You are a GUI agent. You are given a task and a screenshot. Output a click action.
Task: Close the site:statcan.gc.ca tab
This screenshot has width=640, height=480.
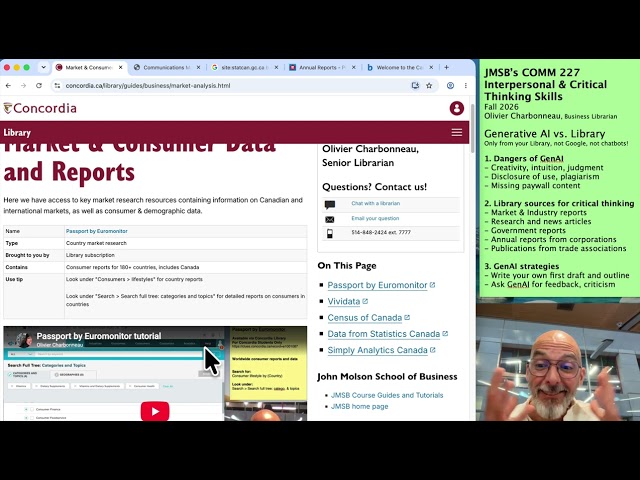[x=276, y=67]
